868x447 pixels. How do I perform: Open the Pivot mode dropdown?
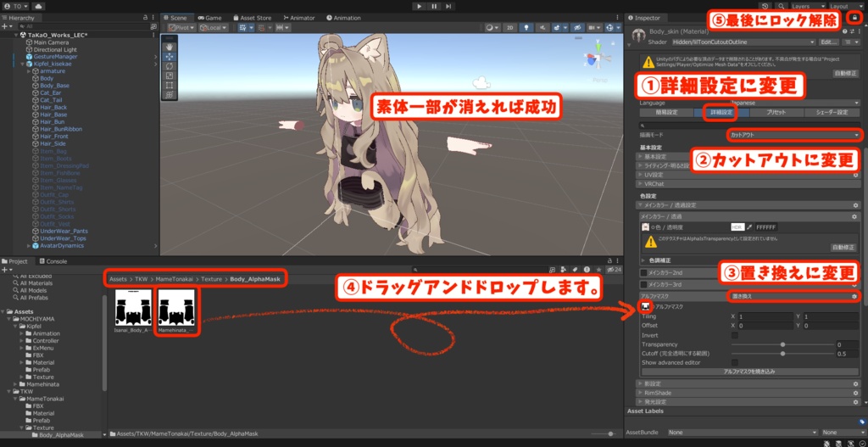point(181,27)
